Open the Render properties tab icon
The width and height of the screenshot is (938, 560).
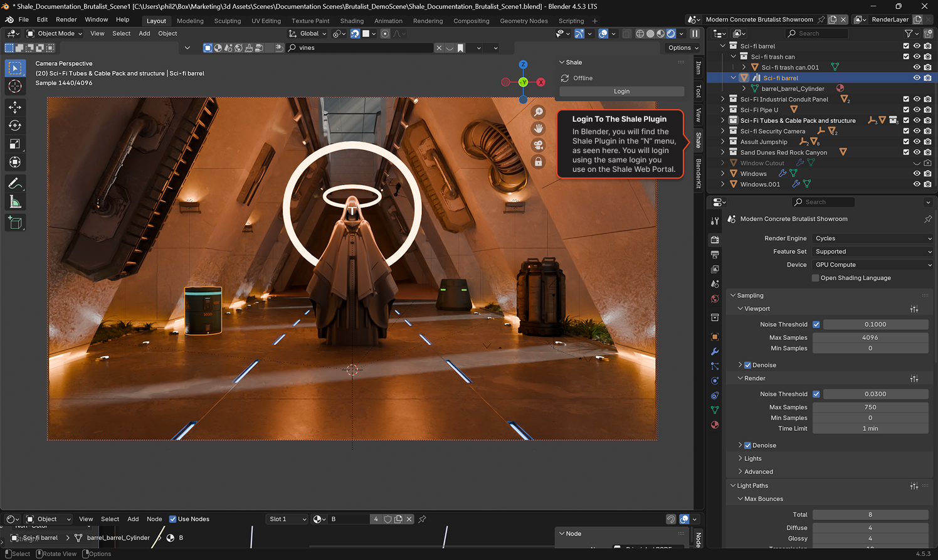click(715, 240)
